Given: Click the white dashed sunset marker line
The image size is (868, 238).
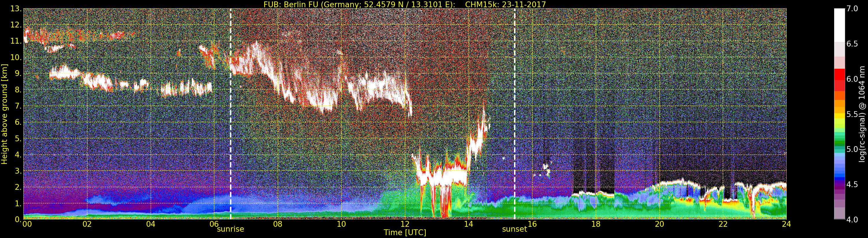Looking at the screenshot, I should click(x=515, y=114).
